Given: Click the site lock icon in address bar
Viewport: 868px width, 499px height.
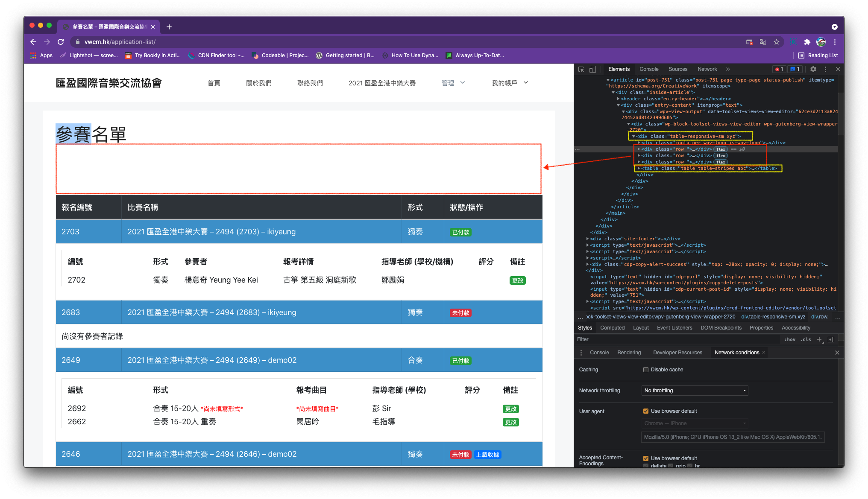Looking at the screenshot, I should (x=77, y=42).
